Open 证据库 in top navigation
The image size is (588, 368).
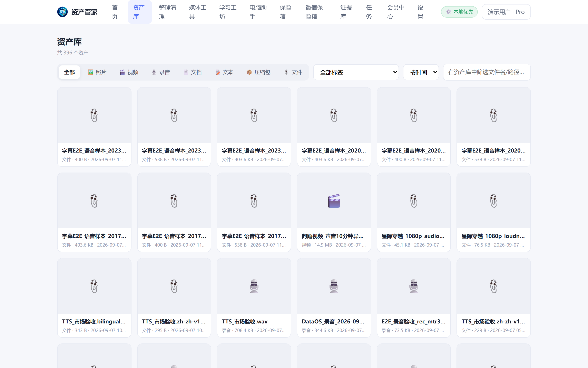pos(346,12)
